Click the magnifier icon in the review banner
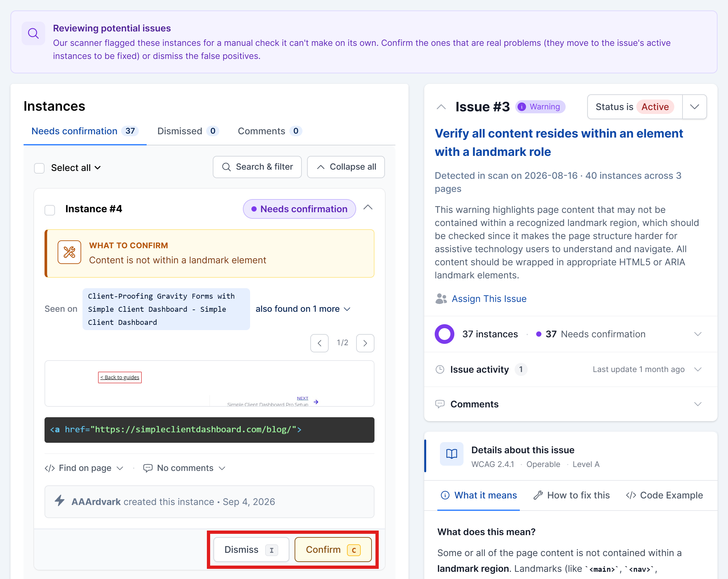 click(x=33, y=33)
